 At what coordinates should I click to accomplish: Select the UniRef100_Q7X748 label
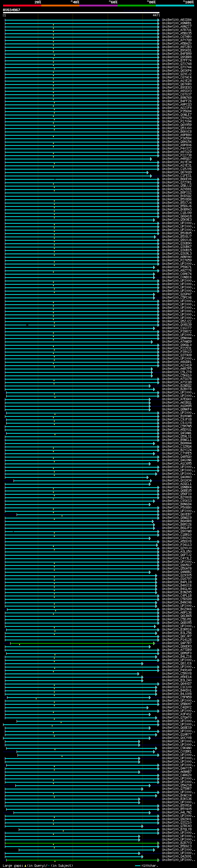pyautogui.click(x=177, y=64)
